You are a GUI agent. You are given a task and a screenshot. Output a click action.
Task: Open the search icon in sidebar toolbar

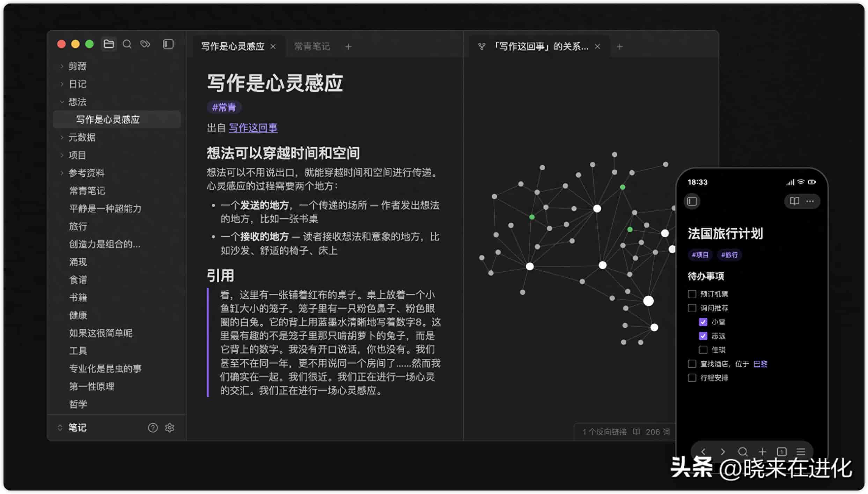click(127, 44)
